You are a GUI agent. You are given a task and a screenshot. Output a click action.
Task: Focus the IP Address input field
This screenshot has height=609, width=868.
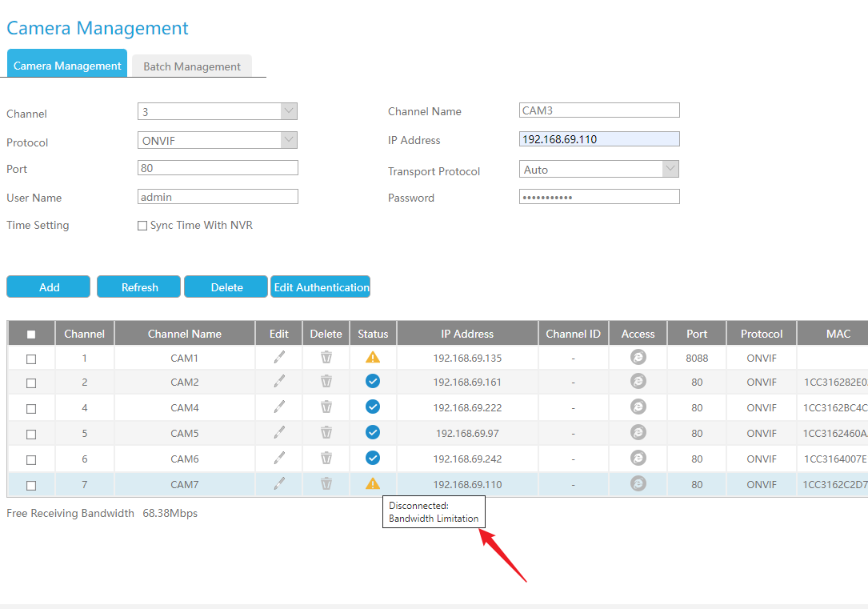pos(599,139)
